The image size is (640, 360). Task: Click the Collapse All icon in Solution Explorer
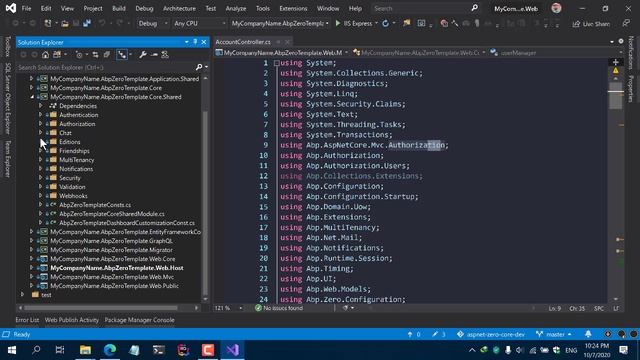(107, 55)
